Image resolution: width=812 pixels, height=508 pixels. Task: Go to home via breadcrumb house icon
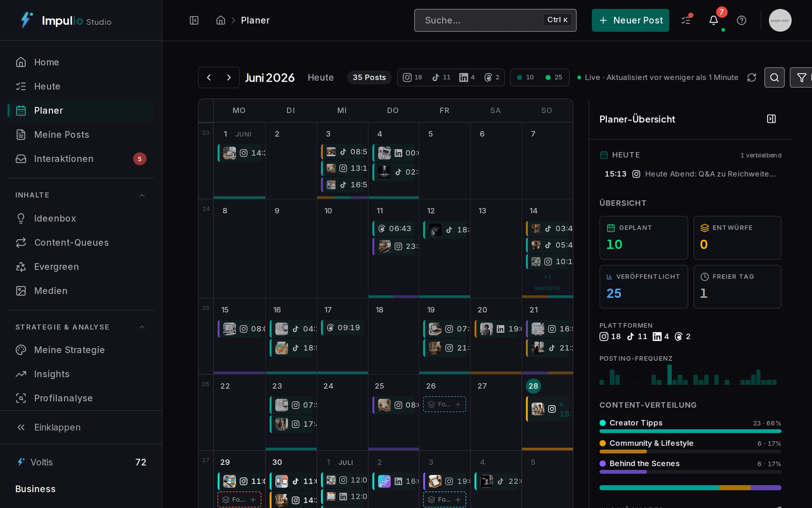click(x=221, y=20)
